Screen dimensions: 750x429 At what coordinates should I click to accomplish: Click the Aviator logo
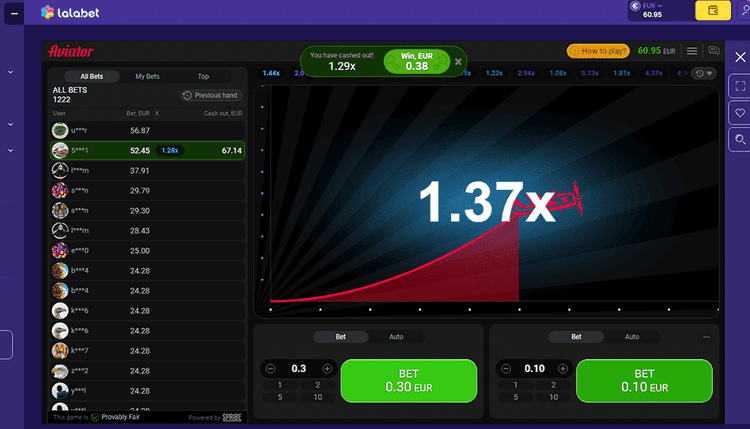(71, 51)
